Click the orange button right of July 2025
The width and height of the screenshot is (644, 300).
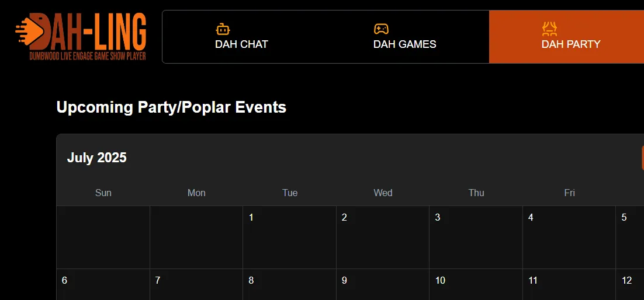(x=642, y=158)
